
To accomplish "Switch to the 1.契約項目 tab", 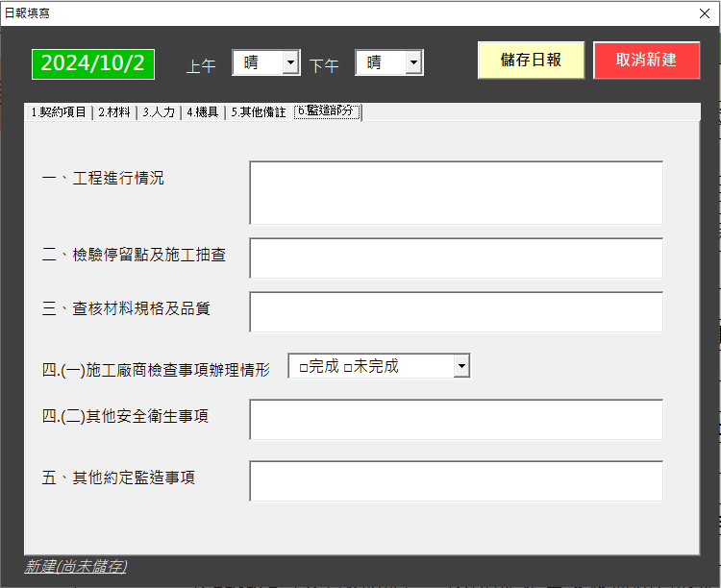I will (x=58, y=112).
